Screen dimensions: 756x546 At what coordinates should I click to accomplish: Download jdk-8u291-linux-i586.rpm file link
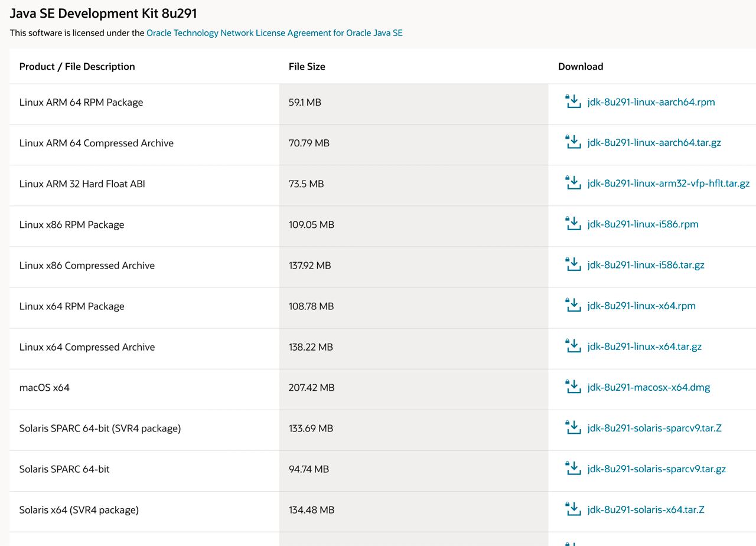[x=643, y=224]
